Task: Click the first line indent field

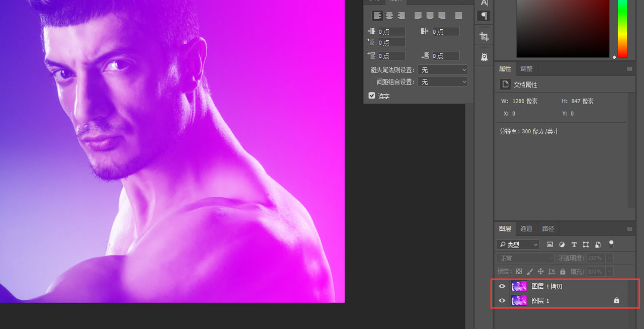Action: (392, 43)
